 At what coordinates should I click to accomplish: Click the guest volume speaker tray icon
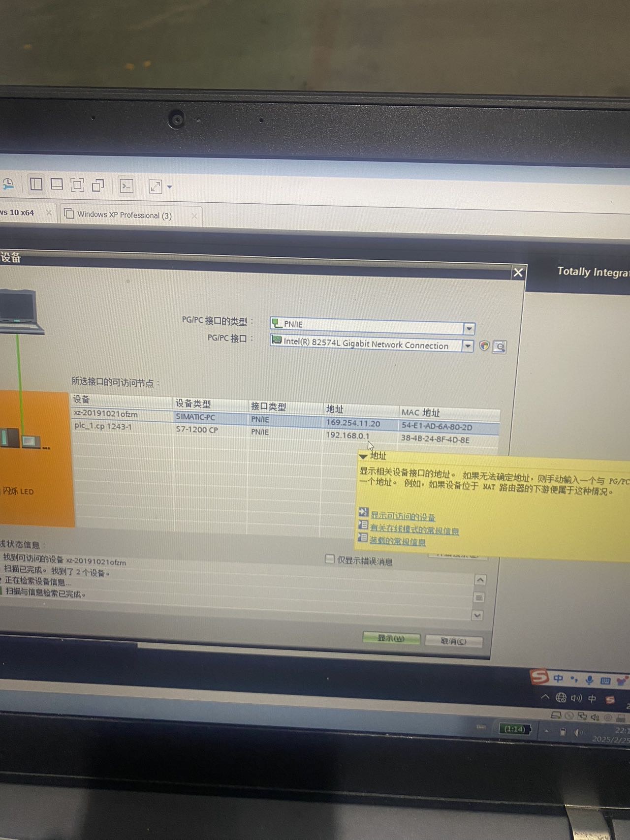tap(576, 698)
